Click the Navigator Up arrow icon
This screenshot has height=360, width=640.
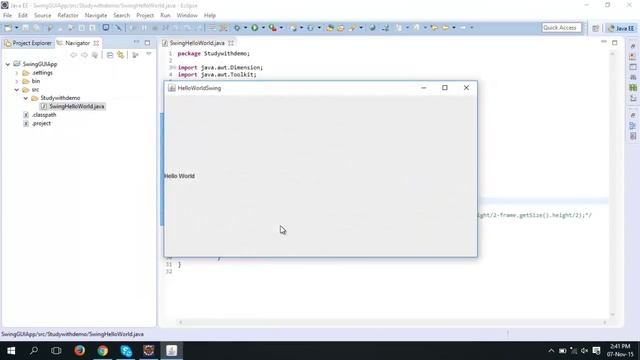coord(95,55)
